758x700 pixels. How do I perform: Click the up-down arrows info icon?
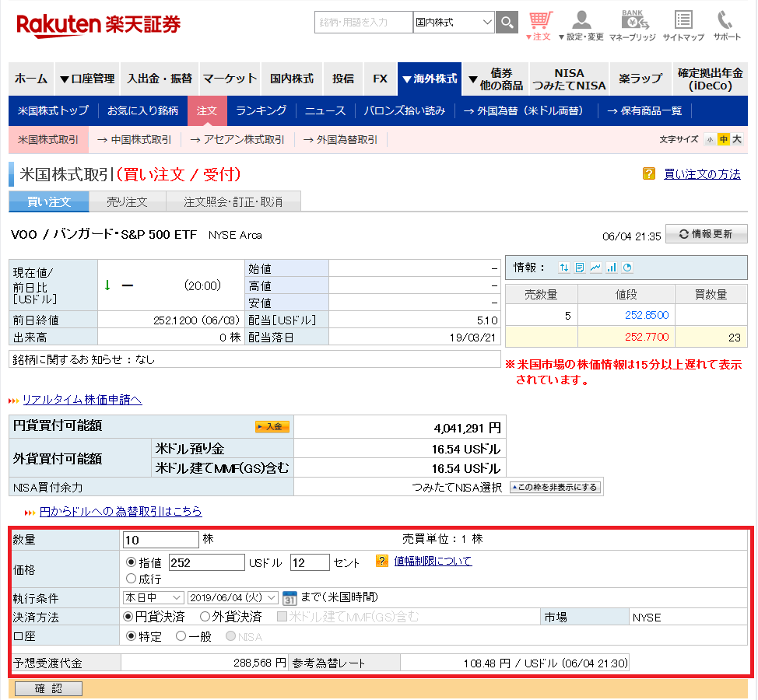coord(563,268)
